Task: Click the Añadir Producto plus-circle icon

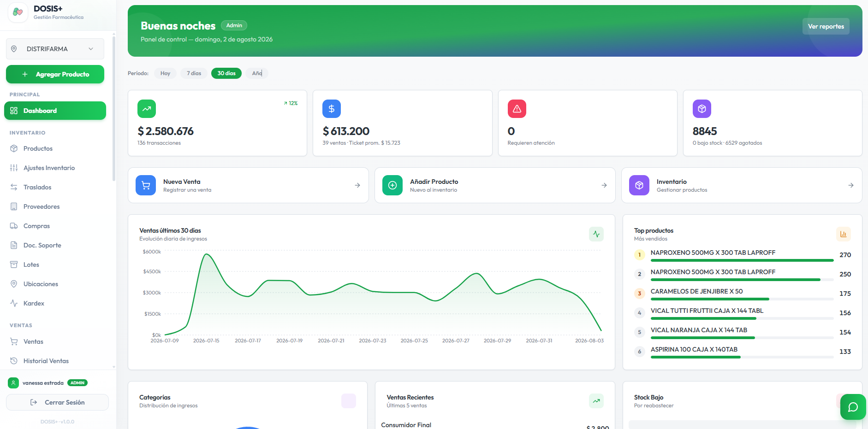Action: pyautogui.click(x=392, y=185)
